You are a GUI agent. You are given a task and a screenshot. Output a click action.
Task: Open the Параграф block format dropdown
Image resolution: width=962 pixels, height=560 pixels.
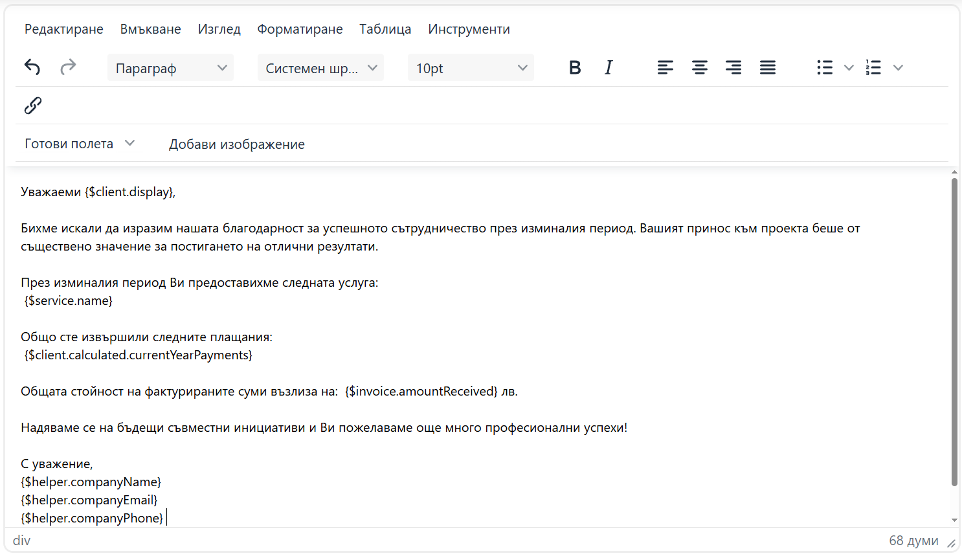click(171, 67)
